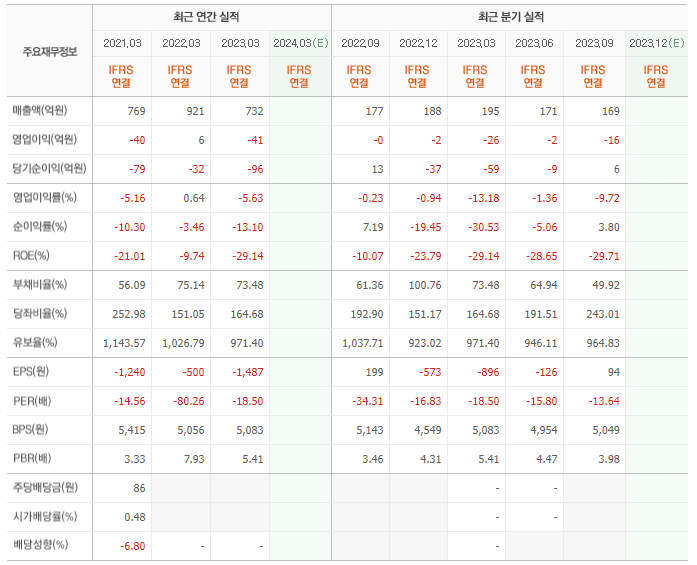Click the 부채비율(%) row label
This screenshot has height=565, width=697.
(x=40, y=285)
